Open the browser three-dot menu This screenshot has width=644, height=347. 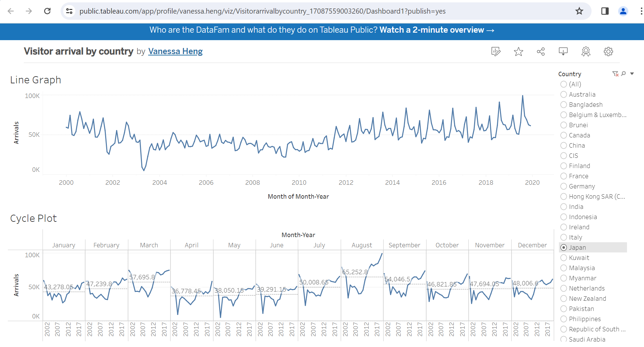pos(641,11)
